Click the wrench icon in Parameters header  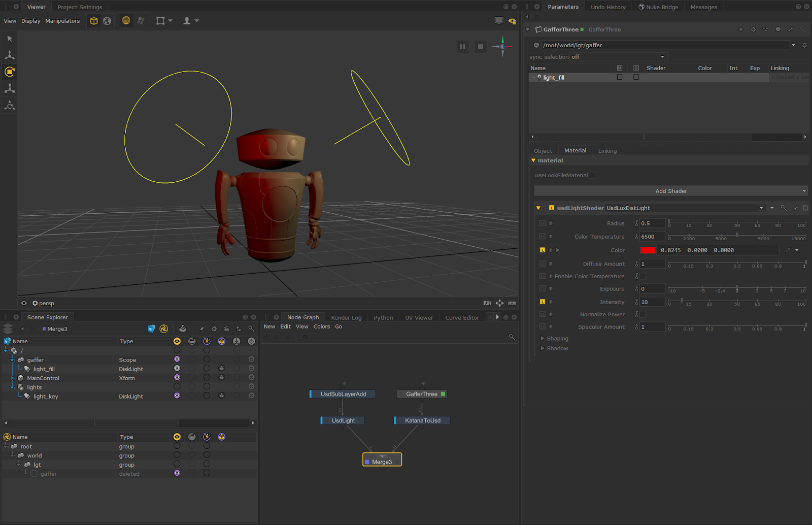point(790,29)
